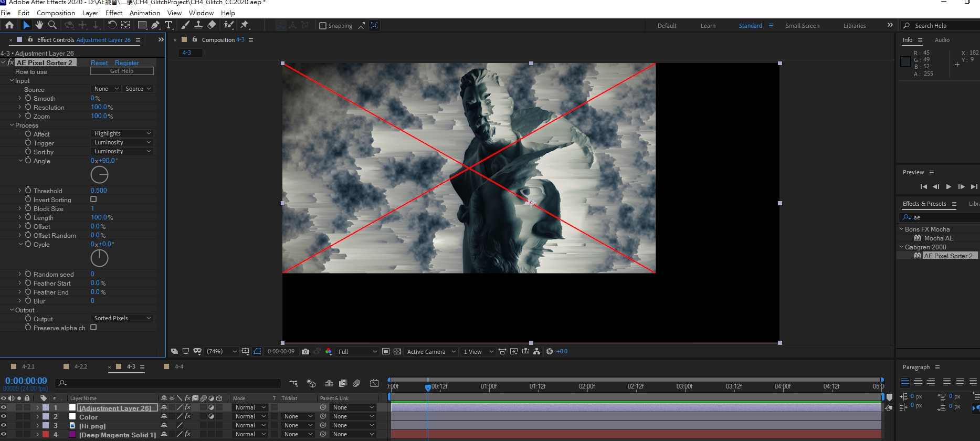Screen dimensions: 980x441
Task: Reset the AE Pixel Sorter 2 effect
Action: [99, 63]
